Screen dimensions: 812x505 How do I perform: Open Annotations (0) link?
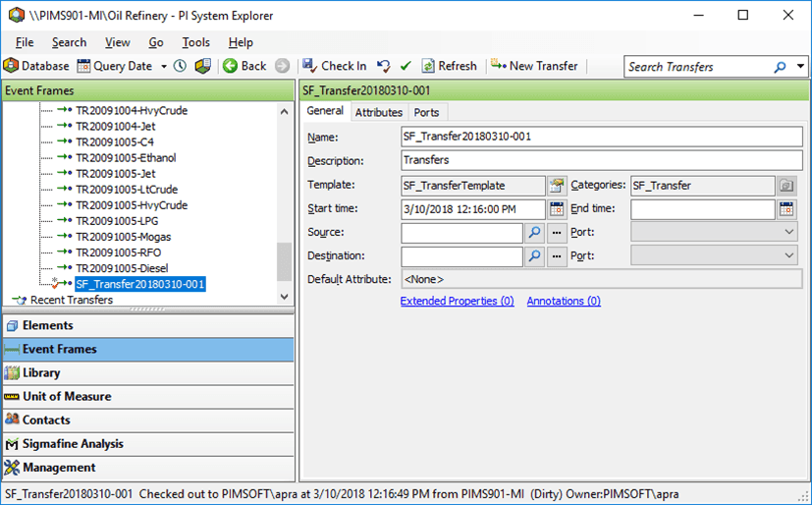(564, 302)
